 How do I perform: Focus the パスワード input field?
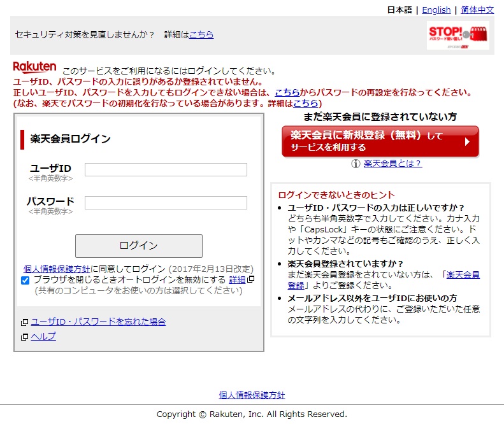[166, 202]
